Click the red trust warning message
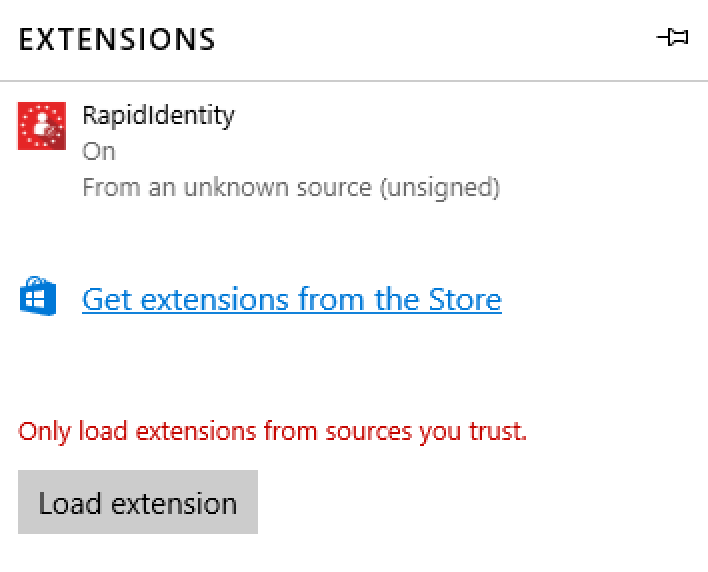The width and height of the screenshot is (708, 572). [272, 431]
